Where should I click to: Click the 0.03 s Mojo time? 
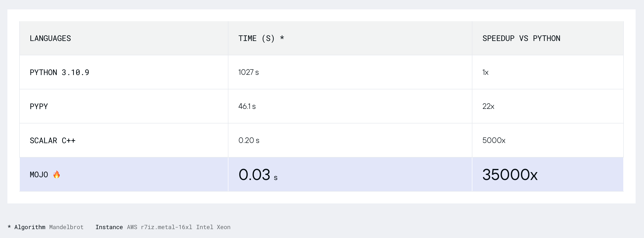258,175
